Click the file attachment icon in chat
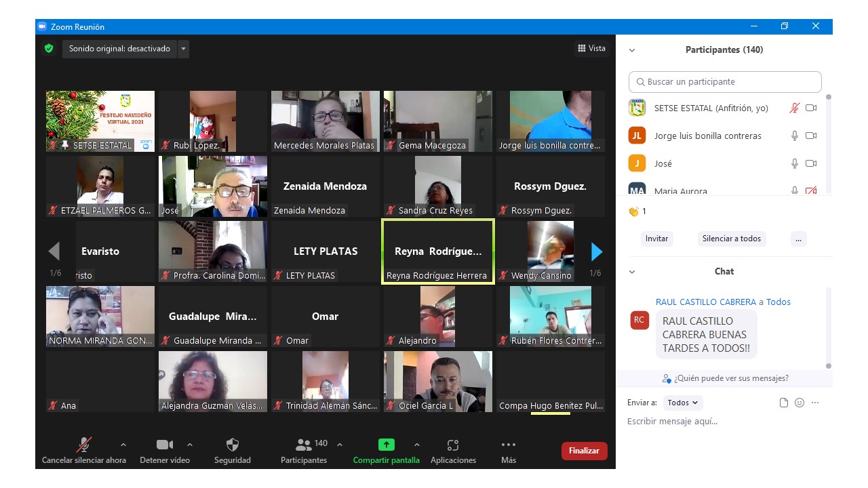 click(x=784, y=403)
